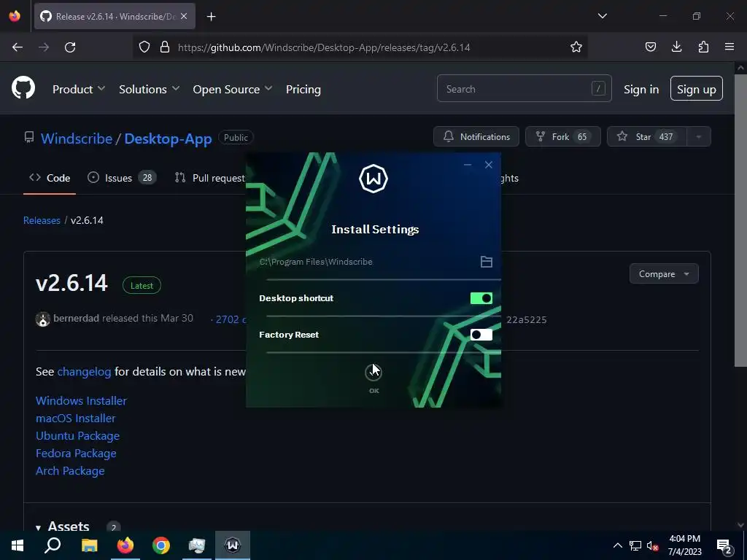Screen dimensions: 747x560
Task: Download the macOS Installer
Action: 76,418
